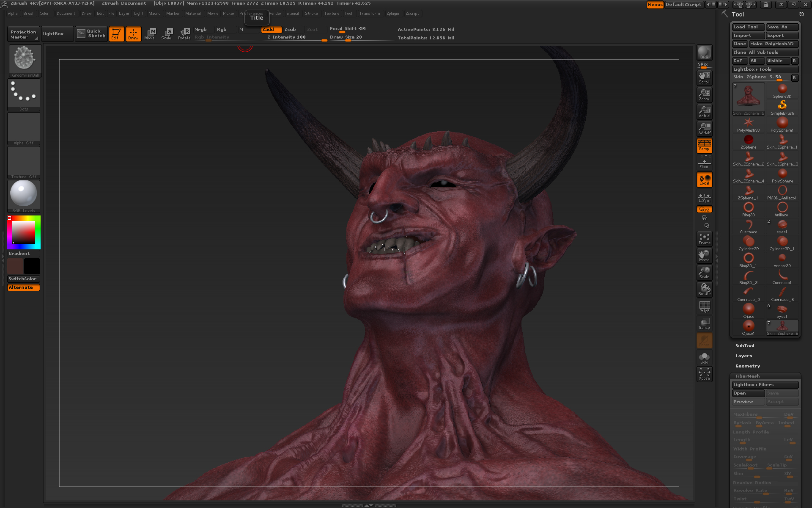Open the Render menu
The image size is (812, 508).
(275, 14)
